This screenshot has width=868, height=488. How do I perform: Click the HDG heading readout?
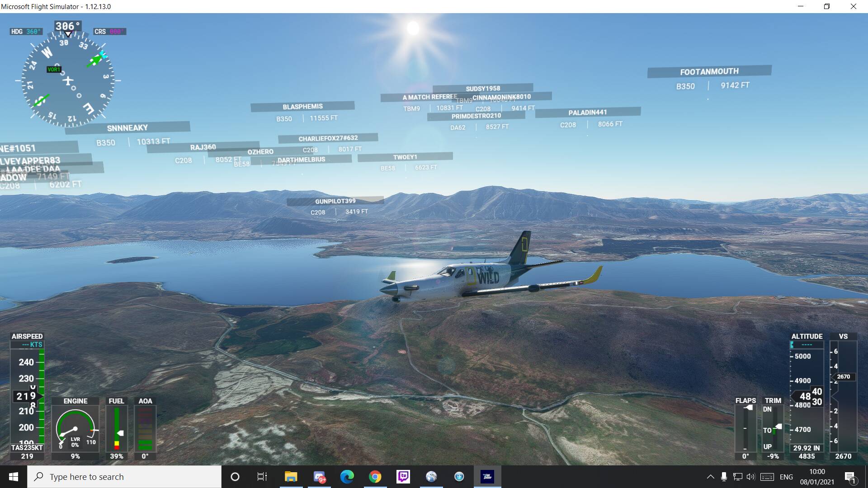tap(26, 32)
